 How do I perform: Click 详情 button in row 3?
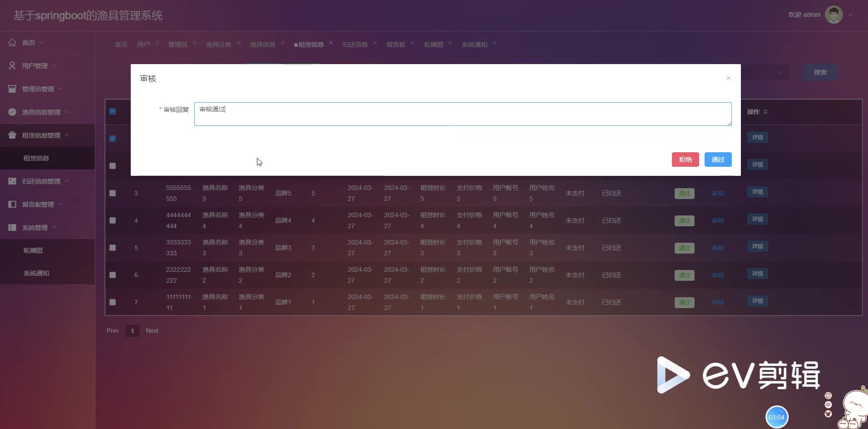pos(757,192)
